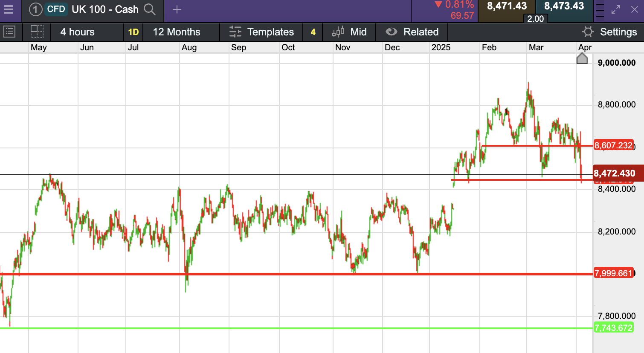Click the magnifier to search instruments
This screenshot has width=644, height=353.
tap(150, 9)
